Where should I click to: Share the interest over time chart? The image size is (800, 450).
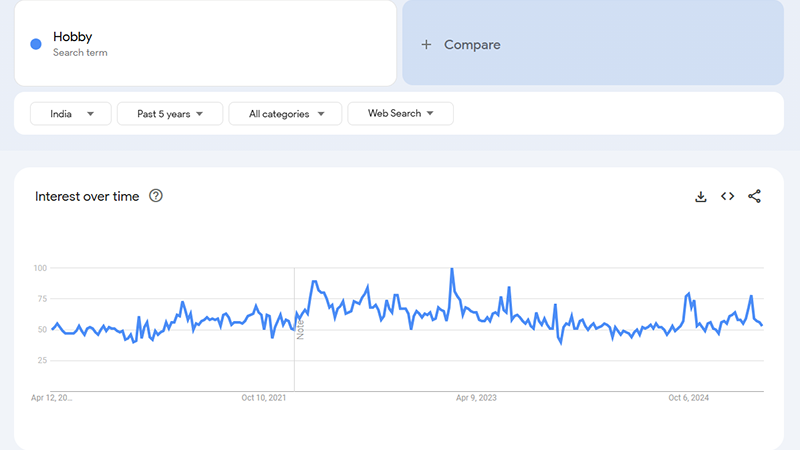pos(755,196)
